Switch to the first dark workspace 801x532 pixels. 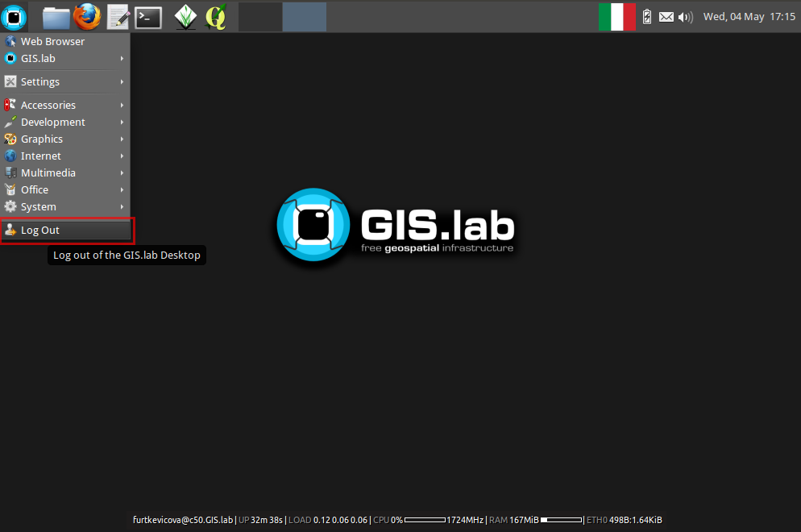coord(260,17)
